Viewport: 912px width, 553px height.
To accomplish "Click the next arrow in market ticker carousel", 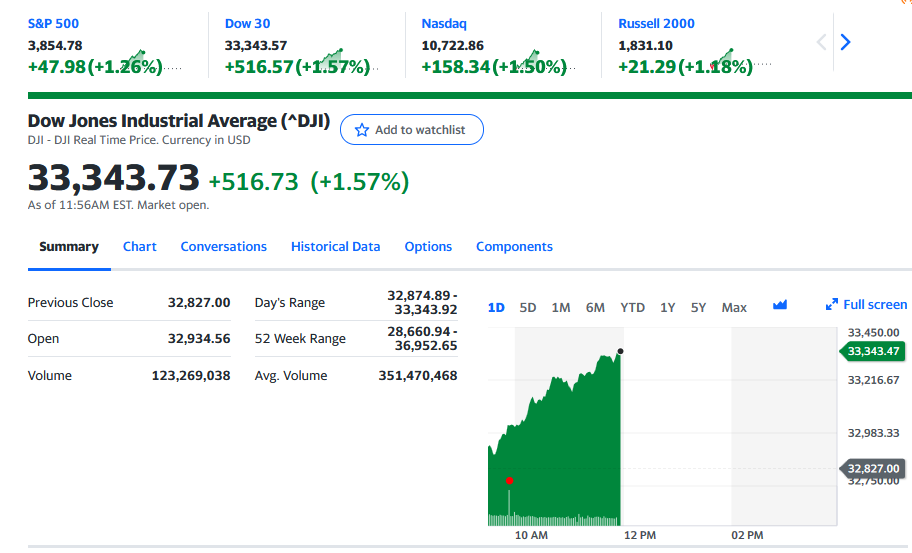I will [845, 42].
